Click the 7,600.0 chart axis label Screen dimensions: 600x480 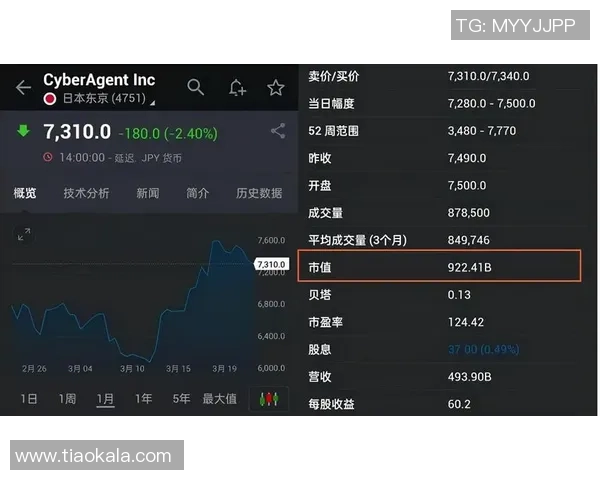271,240
